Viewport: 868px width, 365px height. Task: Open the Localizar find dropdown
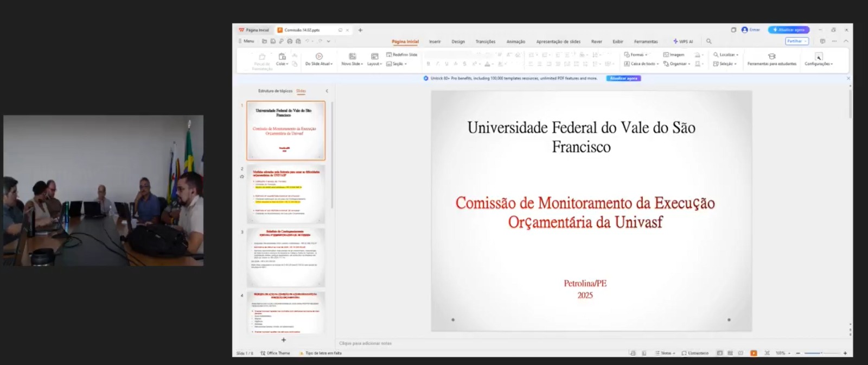(x=726, y=55)
